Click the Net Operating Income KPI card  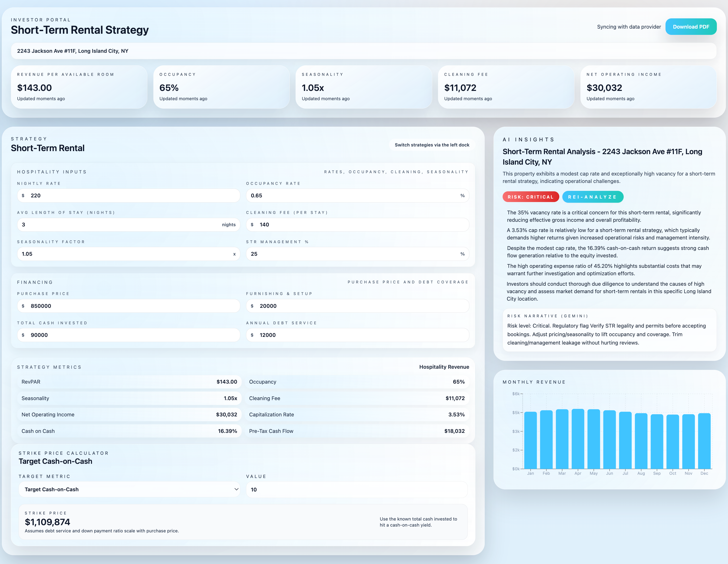[x=649, y=87]
